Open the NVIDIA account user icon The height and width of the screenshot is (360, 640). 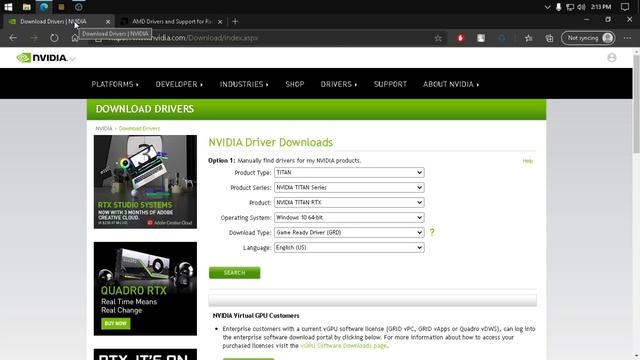pyautogui.click(x=611, y=58)
